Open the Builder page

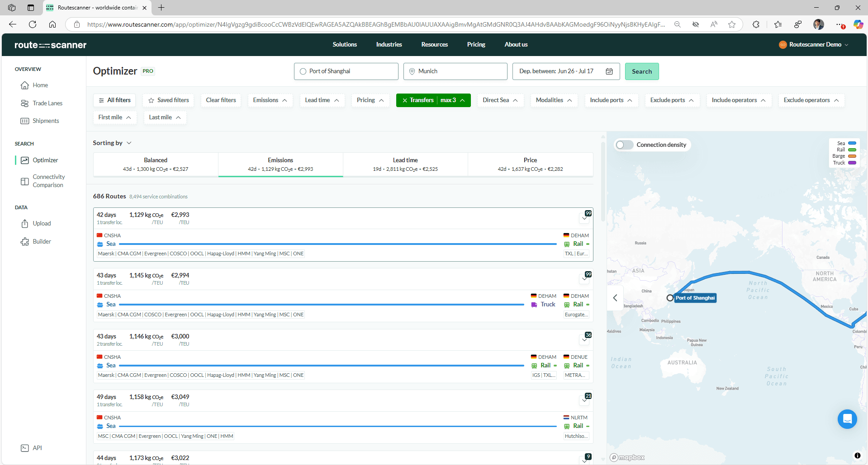coord(36,242)
